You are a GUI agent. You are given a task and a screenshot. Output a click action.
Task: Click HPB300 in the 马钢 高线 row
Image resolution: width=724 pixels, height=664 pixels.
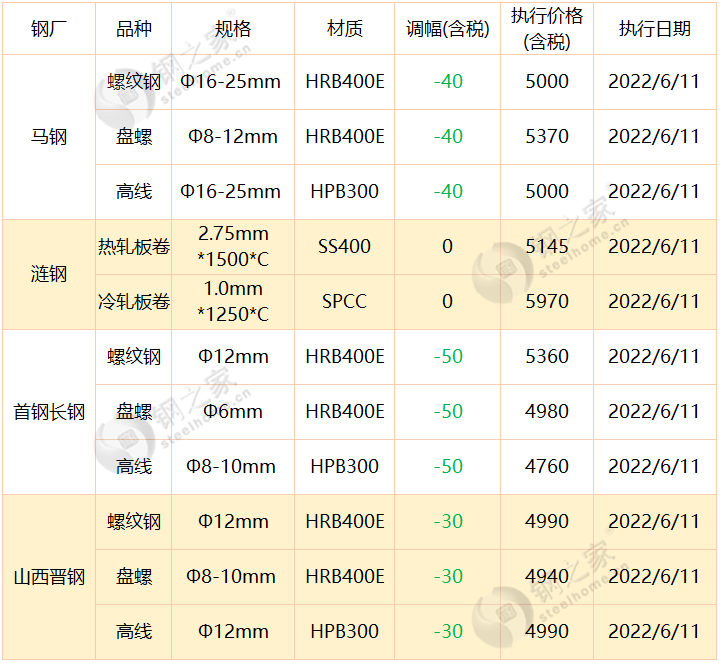click(344, 192)
